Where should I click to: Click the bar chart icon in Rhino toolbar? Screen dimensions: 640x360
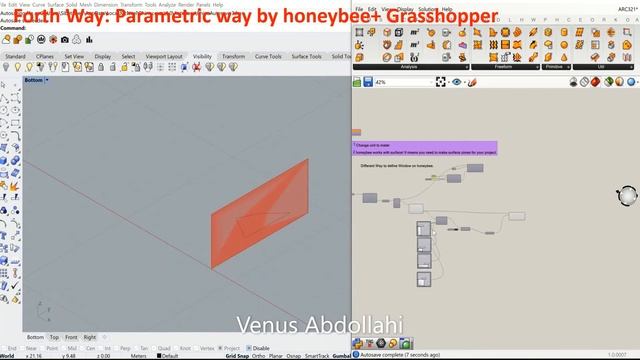tap(89, 40)
